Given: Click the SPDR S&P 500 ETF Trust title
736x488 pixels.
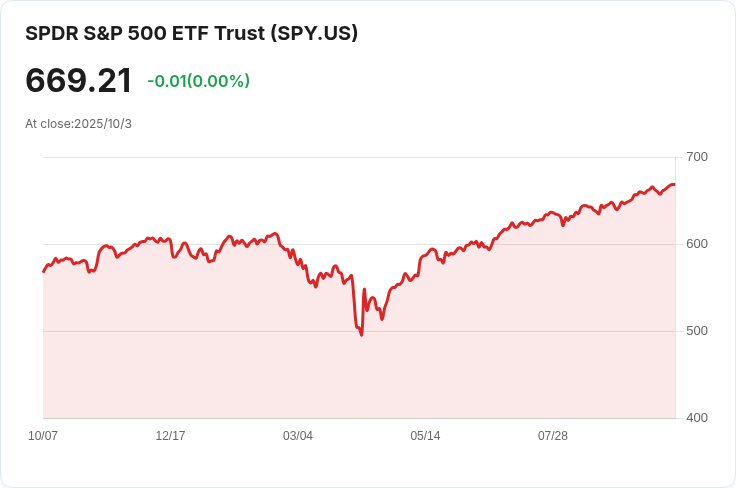Looking at the screenshot, I should 191,34.
